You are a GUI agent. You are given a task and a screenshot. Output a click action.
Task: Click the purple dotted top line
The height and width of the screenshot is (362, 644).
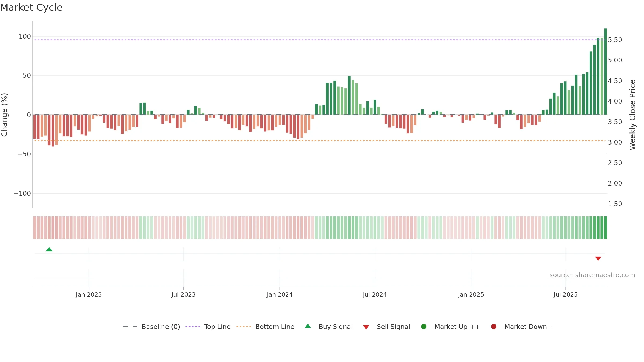click(320, 40)
